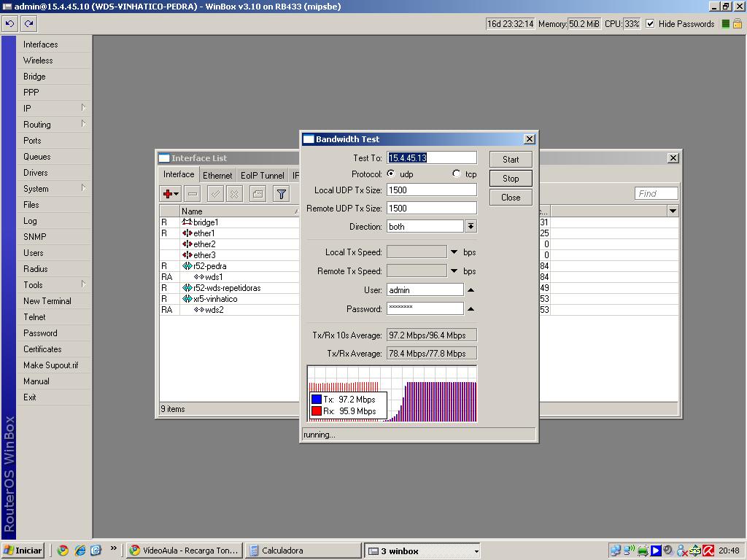This screenshot has width=747, height=560.
Task: Click the undo arrow in WinBox toolbar
Action: point(9,23)
